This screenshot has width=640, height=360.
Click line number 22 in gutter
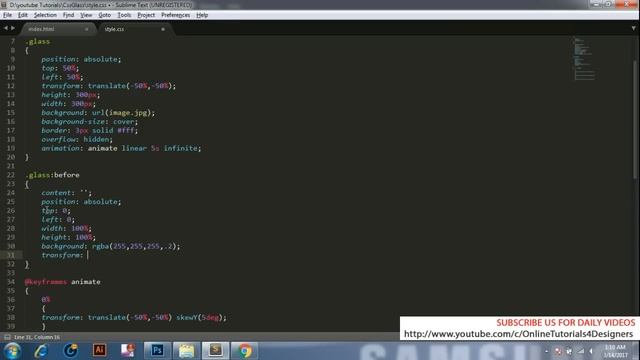(11, 175)
